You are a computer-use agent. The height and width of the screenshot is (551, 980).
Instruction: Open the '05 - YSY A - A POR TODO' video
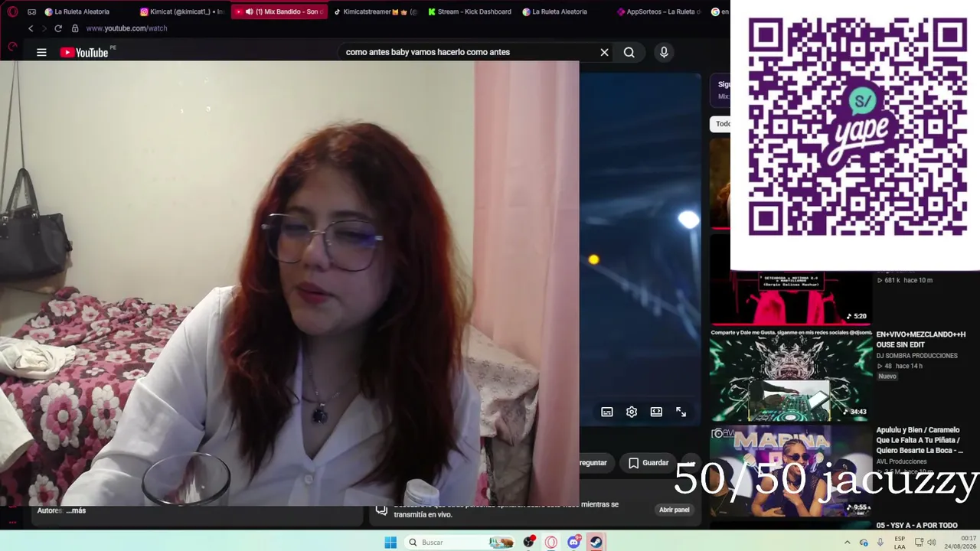click(917, 526)
